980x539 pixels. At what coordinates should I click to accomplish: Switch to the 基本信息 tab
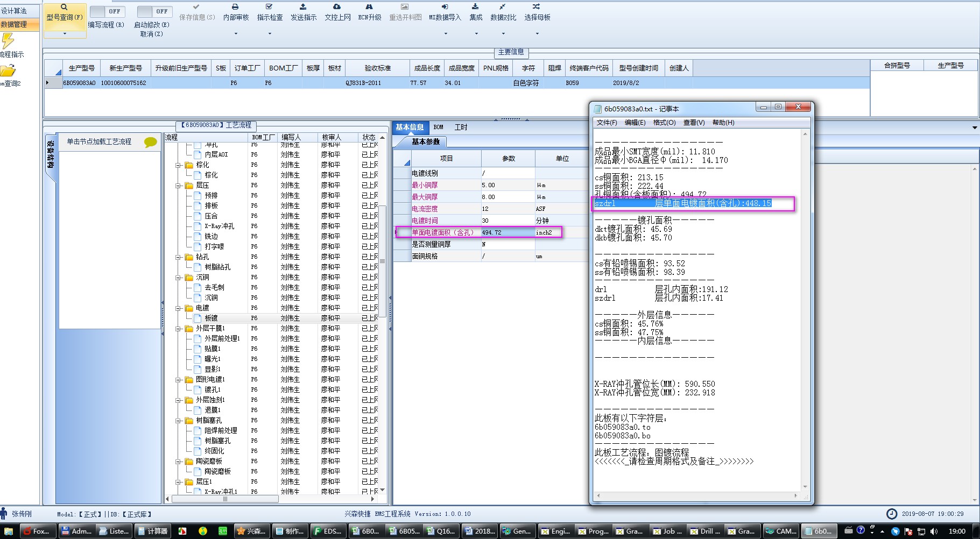point(410,127)
